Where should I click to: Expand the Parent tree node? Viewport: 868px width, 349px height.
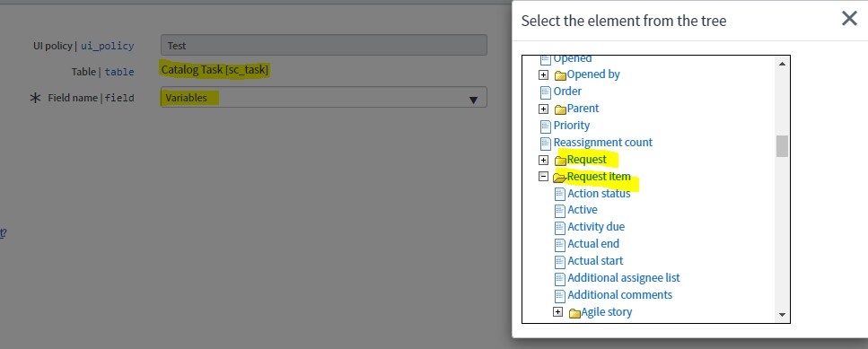tap(544, 109)
